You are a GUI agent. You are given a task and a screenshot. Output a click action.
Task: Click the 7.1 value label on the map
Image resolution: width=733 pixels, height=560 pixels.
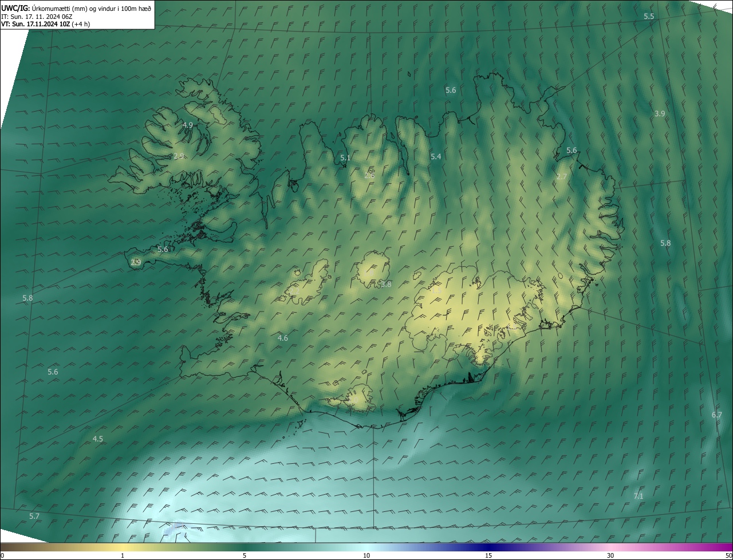click(639, 496)
